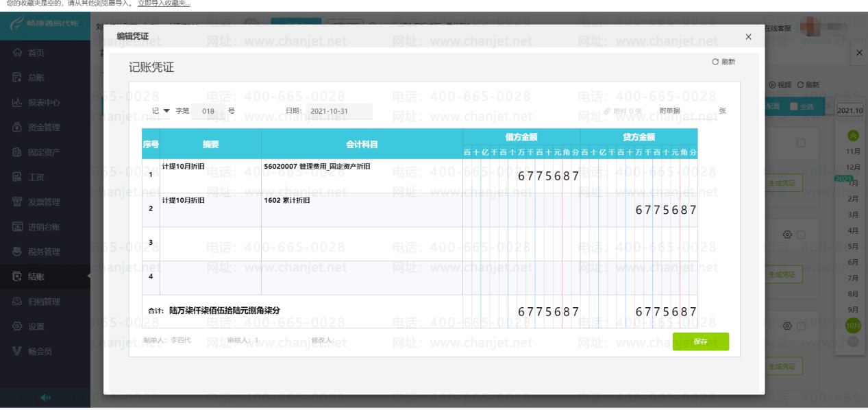Click the 摘要 column header
The image size is (868, 410).
tap(210, 144)
